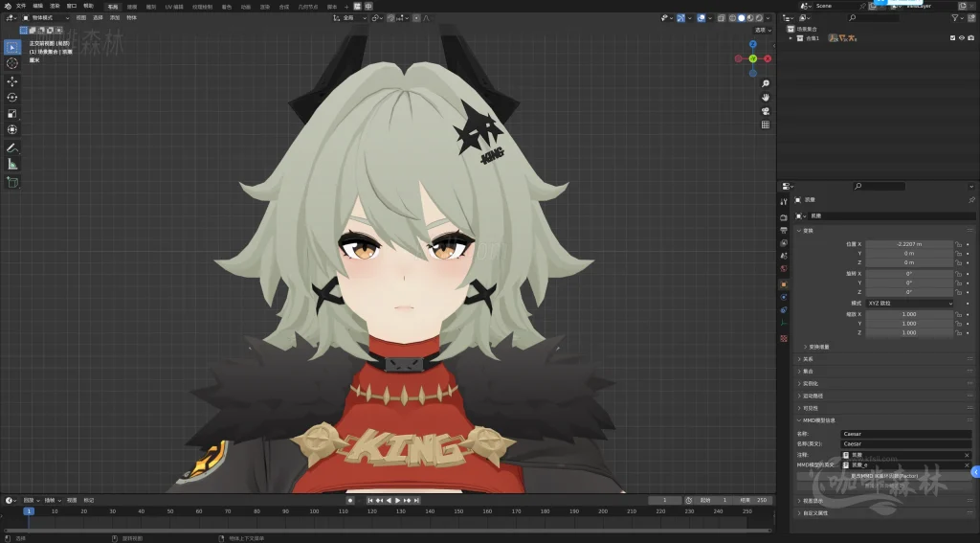
Task: Select the Transform tool
Action: coord(11,129)
